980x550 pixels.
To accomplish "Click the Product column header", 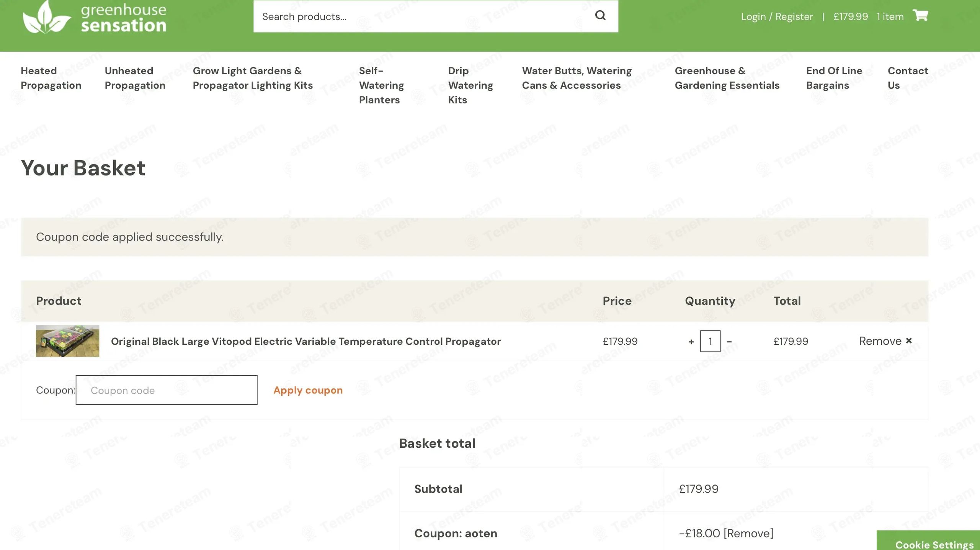I will coord(59,301).
